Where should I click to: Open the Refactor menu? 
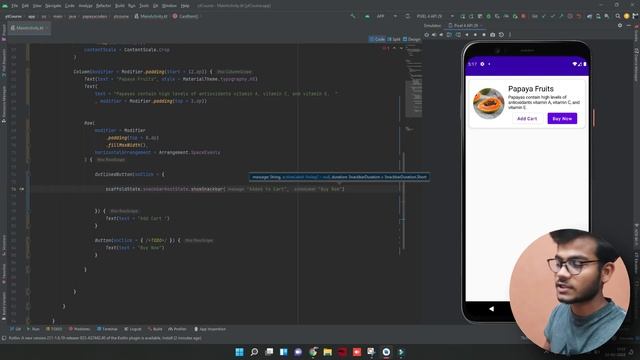[x=103, y=6]
